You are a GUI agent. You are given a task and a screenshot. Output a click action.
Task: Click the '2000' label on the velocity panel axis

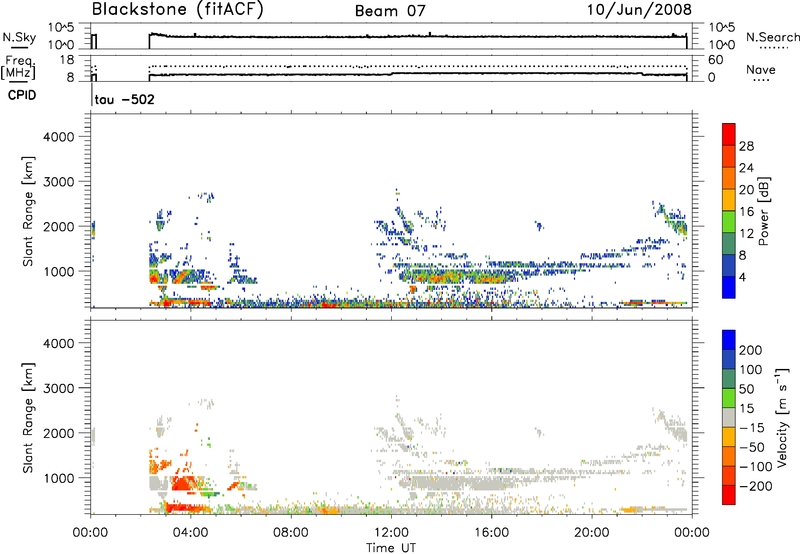pyautogui.click(x=58, y=433)
